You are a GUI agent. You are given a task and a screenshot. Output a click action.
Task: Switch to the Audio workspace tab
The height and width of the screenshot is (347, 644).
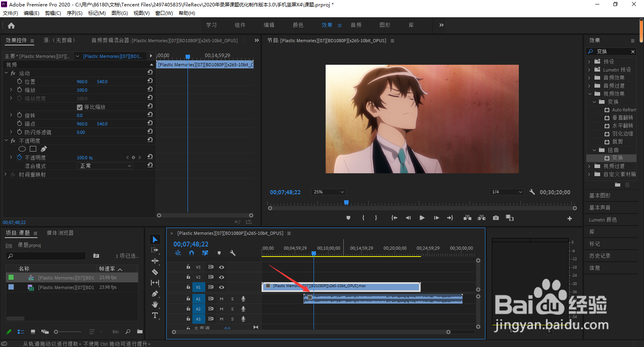click(x=356, y=25)
